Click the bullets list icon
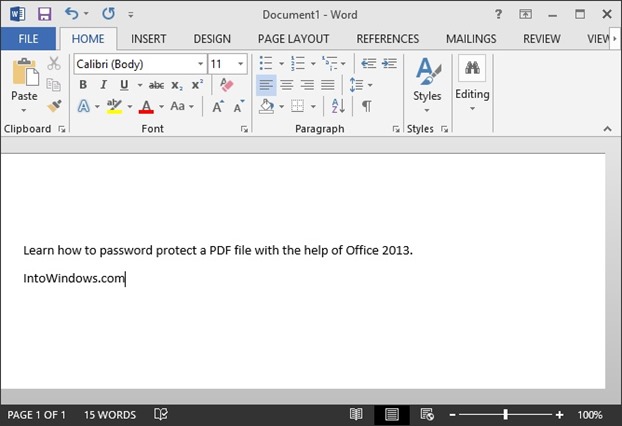The image size is (622, 426). pyautogui.click(x=266, y=63)
